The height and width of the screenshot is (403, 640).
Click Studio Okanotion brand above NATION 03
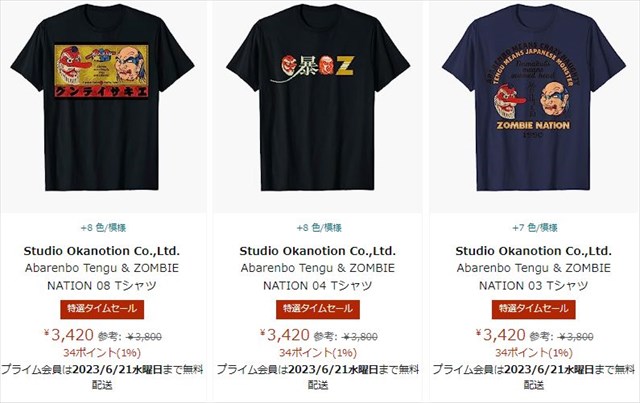[533, 251]
